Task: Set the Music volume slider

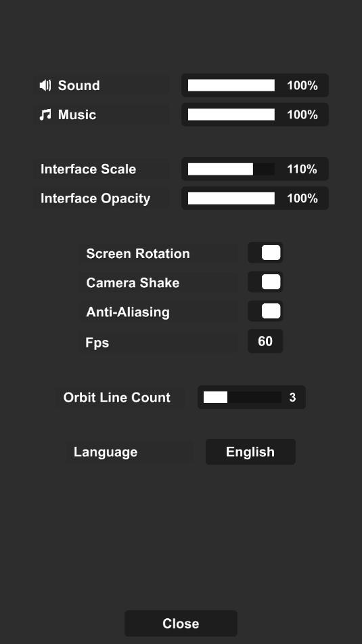Action: [x=231, y=114]
